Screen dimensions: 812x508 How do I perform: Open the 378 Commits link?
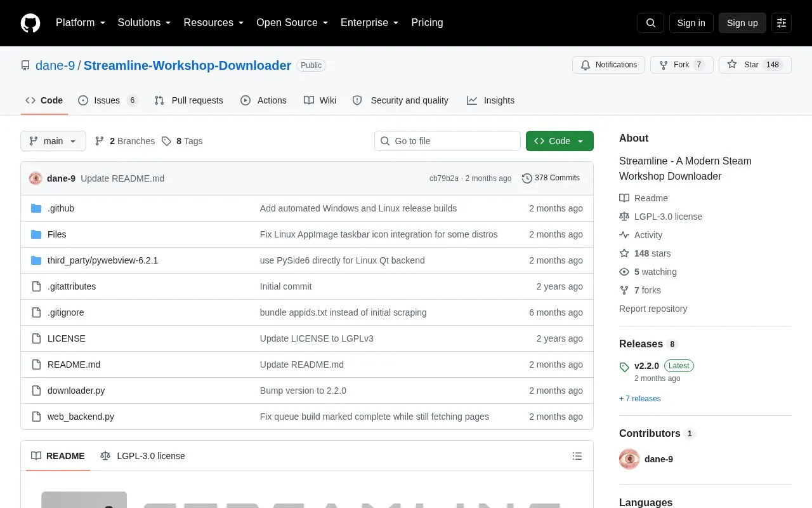click(551, 178)
